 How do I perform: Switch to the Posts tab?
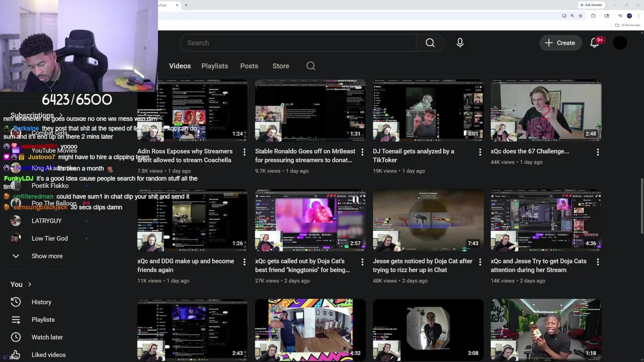pos(249,66)
